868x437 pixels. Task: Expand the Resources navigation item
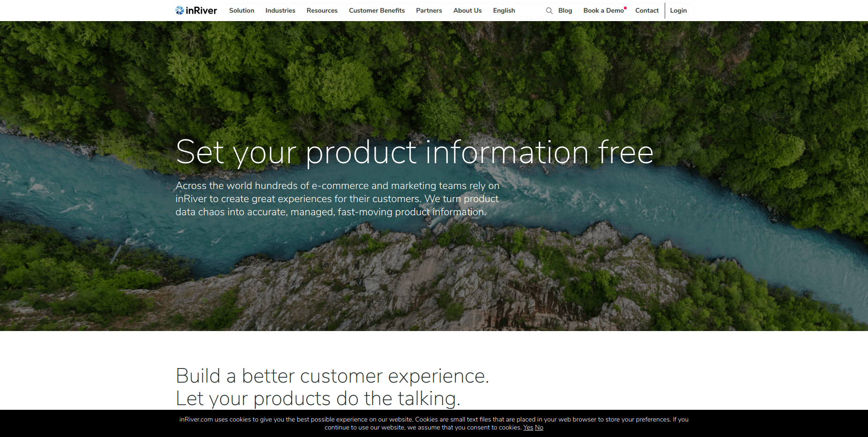click(x=322, y=10)
